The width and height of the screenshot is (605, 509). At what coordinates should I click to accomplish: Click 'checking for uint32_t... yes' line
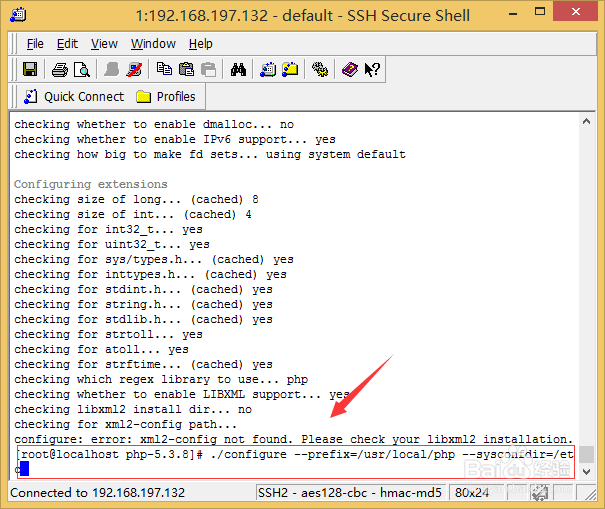(112, 244)
